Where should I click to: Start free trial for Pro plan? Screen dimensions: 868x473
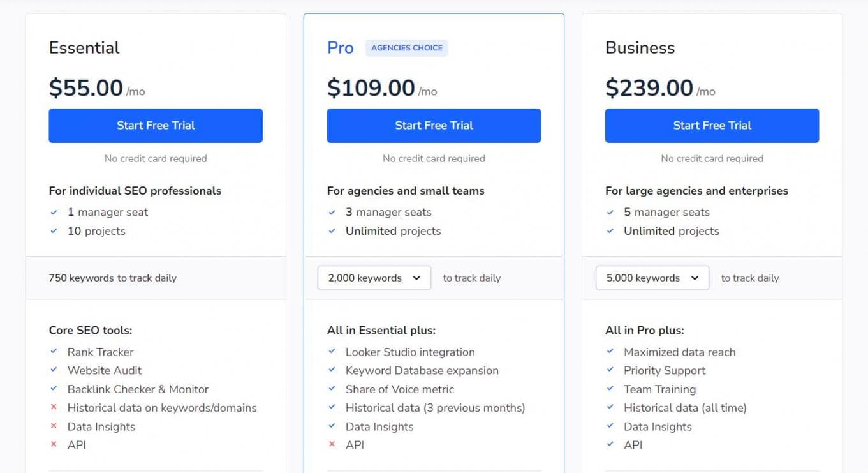point(434,126)
